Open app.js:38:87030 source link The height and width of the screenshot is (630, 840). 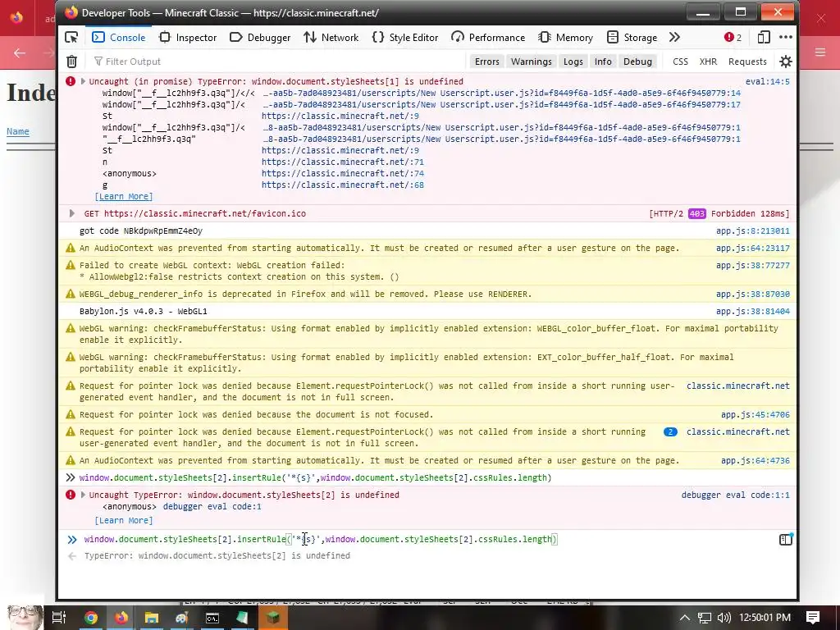pos(753,294)
